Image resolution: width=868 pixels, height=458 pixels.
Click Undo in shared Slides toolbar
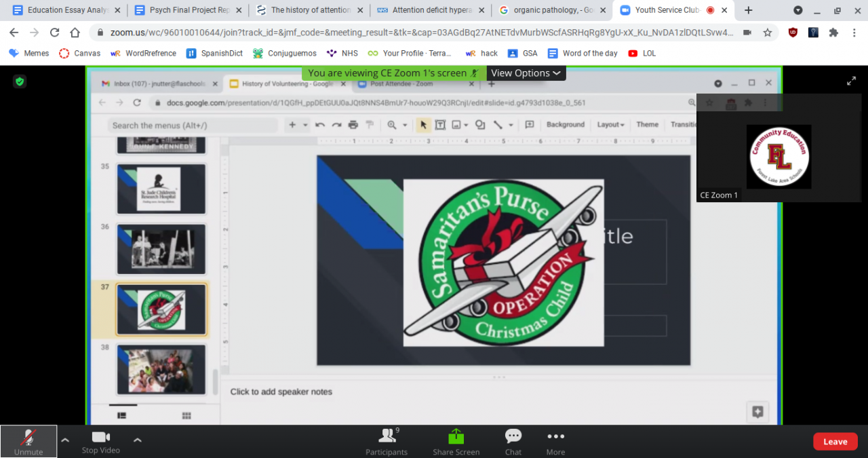pyautogui.click(x=320, y=125)
